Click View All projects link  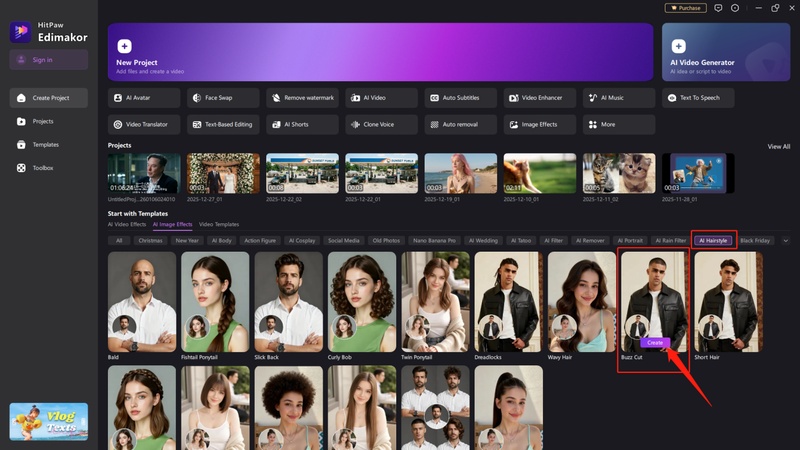point(778,146)
